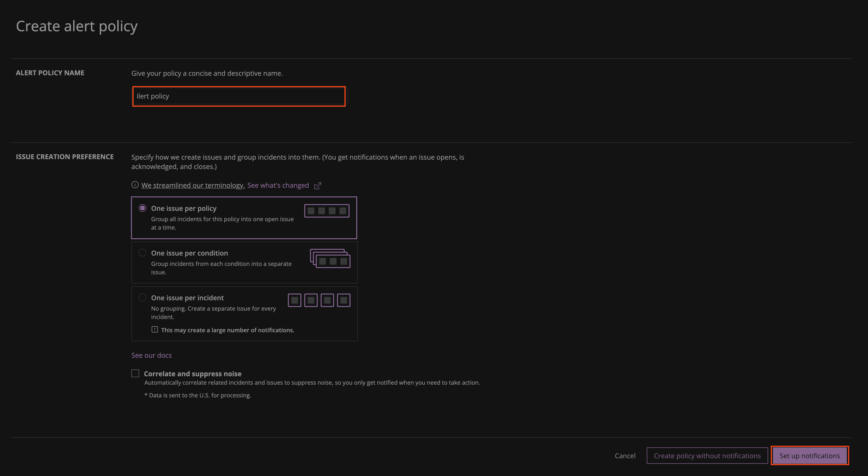Click the Correlate and suppress noise label
The image size is (868, 476).
(192, 374)
